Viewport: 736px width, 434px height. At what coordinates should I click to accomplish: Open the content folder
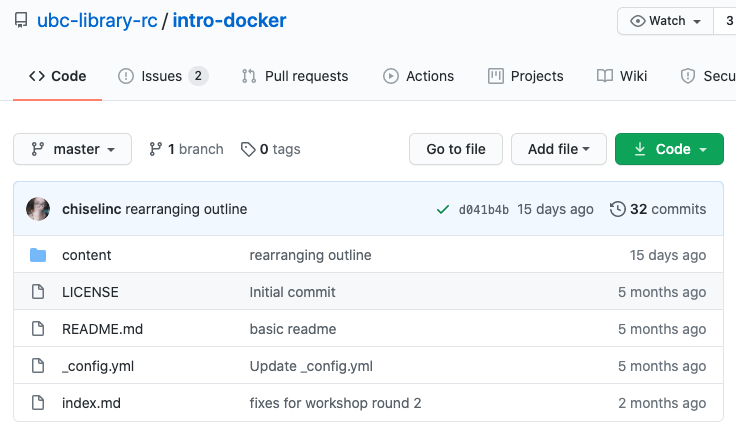pyautogui.click(x=86, y=255)
